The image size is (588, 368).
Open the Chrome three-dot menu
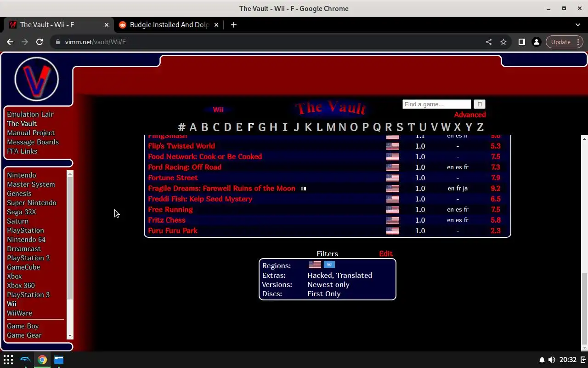pyautogui.click(x=579, y=42)
